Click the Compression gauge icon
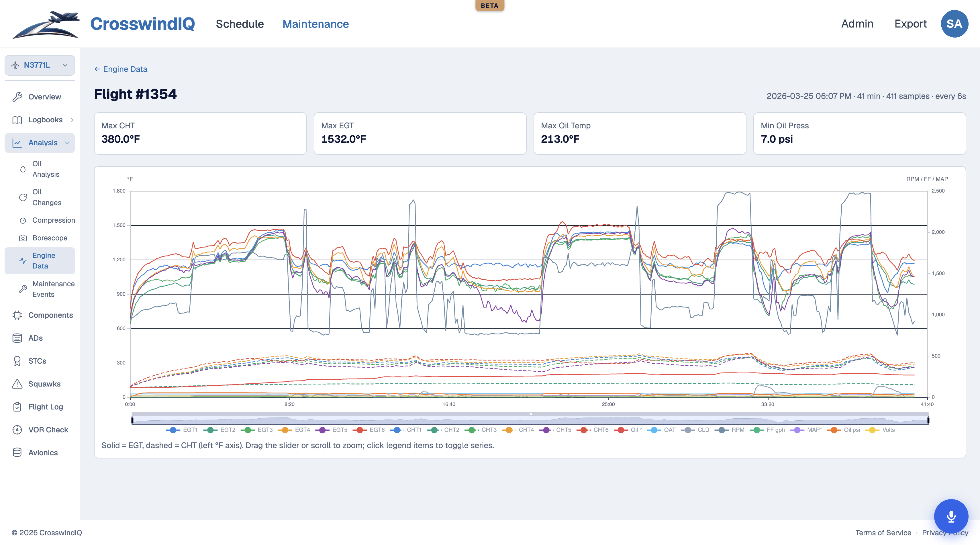Viewport: 980px width, 545px height. coord(23,220)
